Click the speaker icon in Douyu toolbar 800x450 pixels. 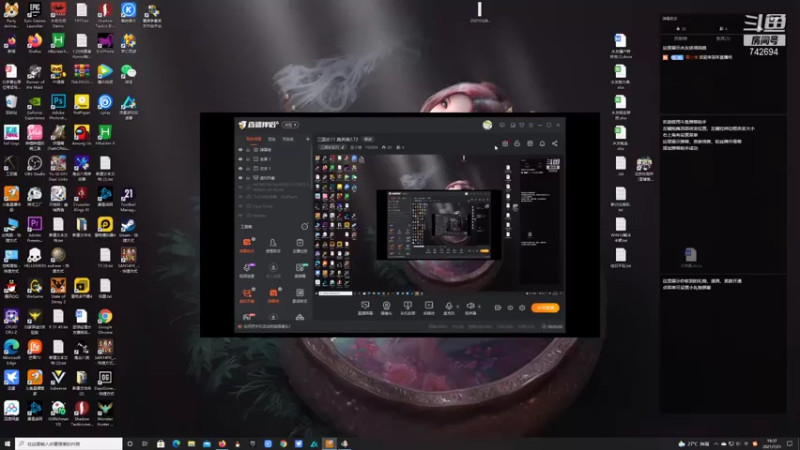pos(470,306)
